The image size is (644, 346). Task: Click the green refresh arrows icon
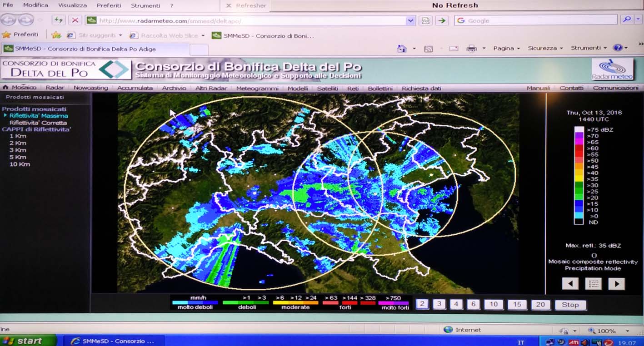pos(59,20)
